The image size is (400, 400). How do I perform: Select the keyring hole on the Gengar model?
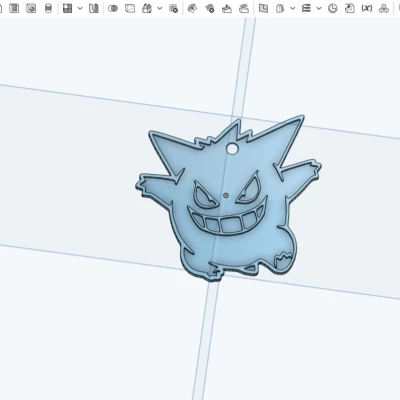coord(232,149)
